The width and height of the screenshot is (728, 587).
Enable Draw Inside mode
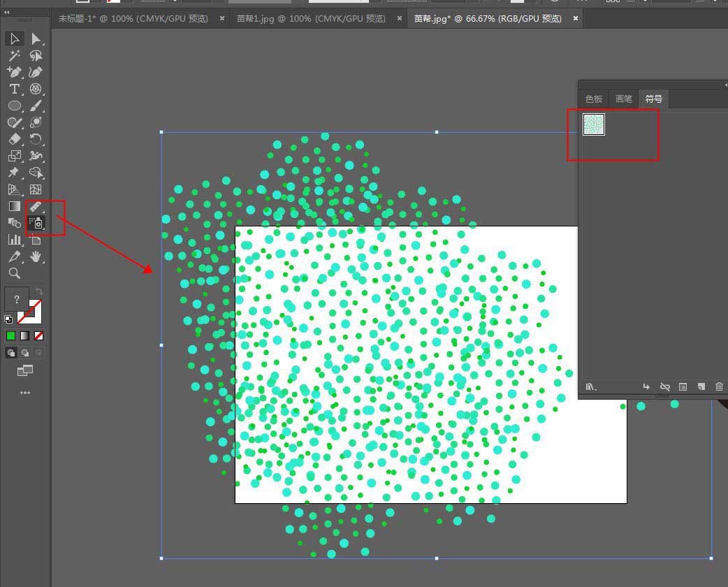tap(38, 353)
